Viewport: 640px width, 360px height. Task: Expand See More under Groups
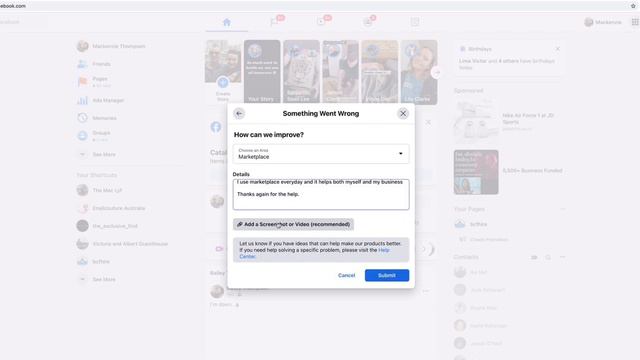point(97,154)
